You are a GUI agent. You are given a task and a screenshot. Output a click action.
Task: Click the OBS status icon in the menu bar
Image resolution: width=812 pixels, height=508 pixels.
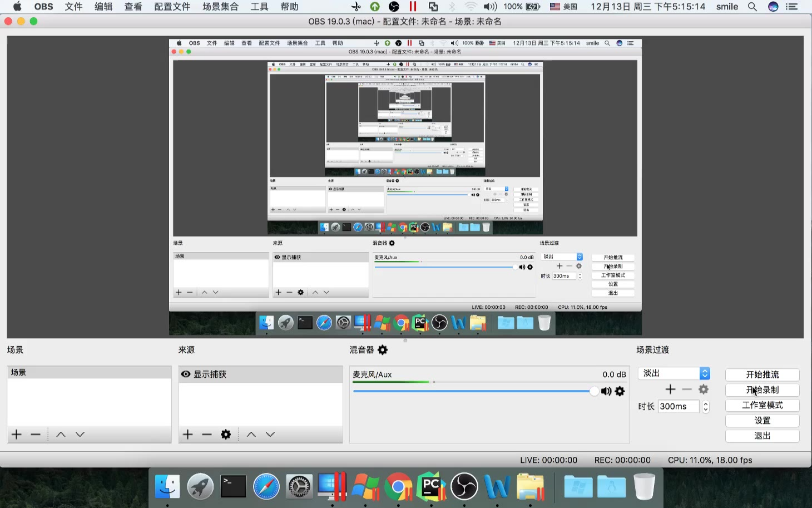[x=394, y=7]
